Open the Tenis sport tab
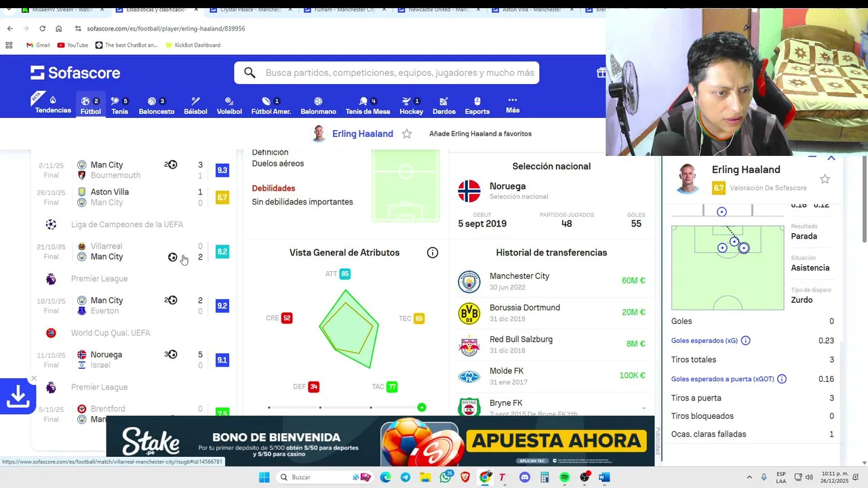This screenshot has width=868, height=488. pos(119,105)
